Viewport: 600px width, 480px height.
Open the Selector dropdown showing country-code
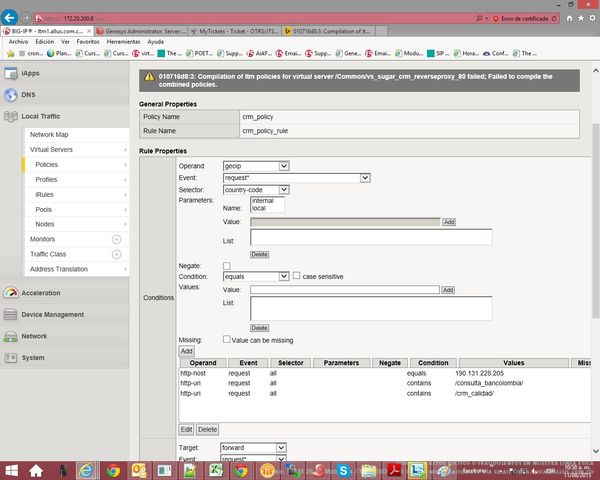255,189
